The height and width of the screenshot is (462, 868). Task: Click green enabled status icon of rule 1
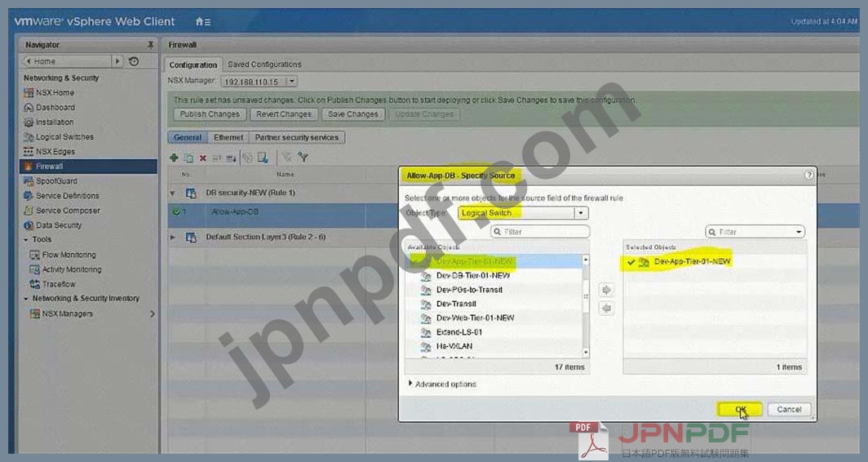point(176,211)
